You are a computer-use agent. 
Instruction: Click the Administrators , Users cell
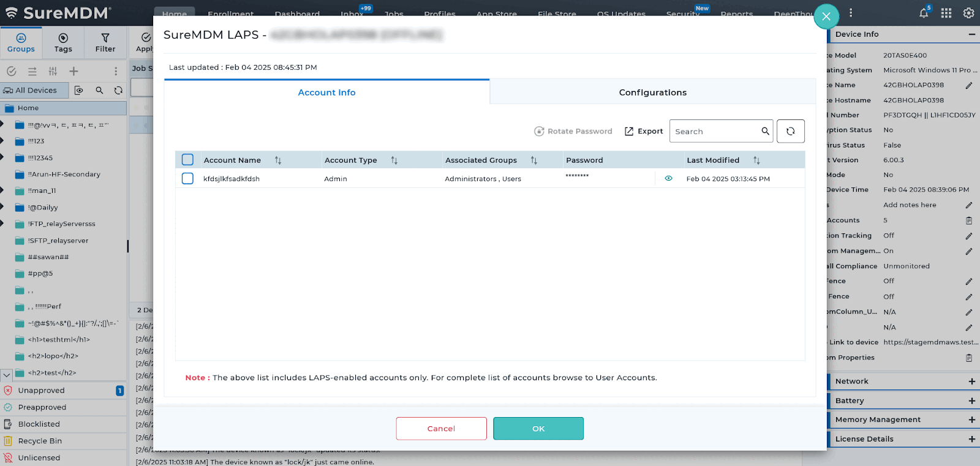[483, 179]
